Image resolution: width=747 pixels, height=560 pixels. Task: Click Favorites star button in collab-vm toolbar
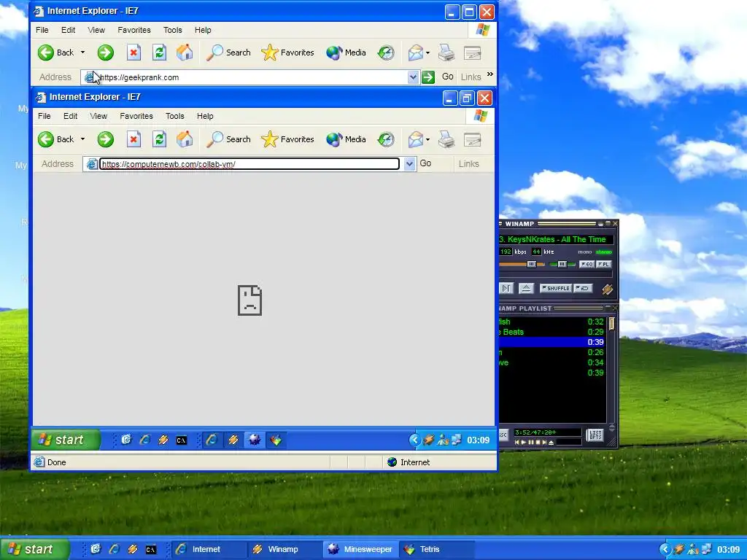point(287,139)
